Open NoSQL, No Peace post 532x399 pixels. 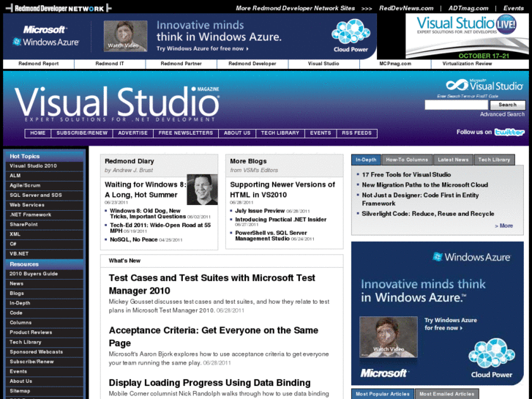pyautogui.click(x=134, y=239)
